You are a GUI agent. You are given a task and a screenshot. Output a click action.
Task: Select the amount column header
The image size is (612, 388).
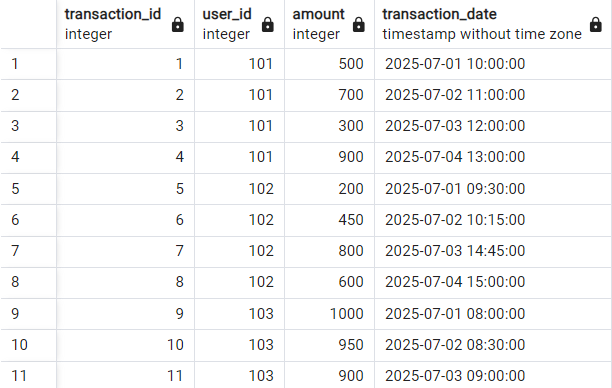pyautogui.click(x=329, y=24)
